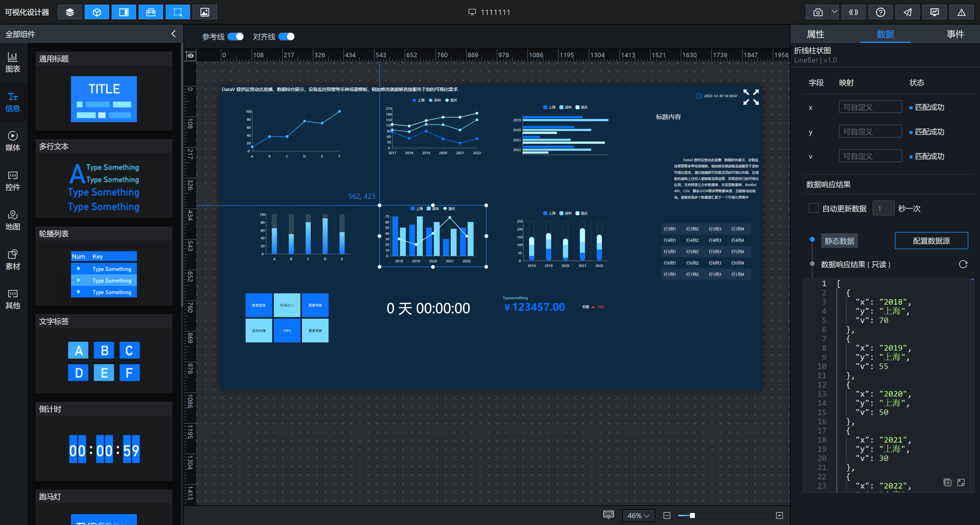Click table cell 行3列1

[670, 229]
